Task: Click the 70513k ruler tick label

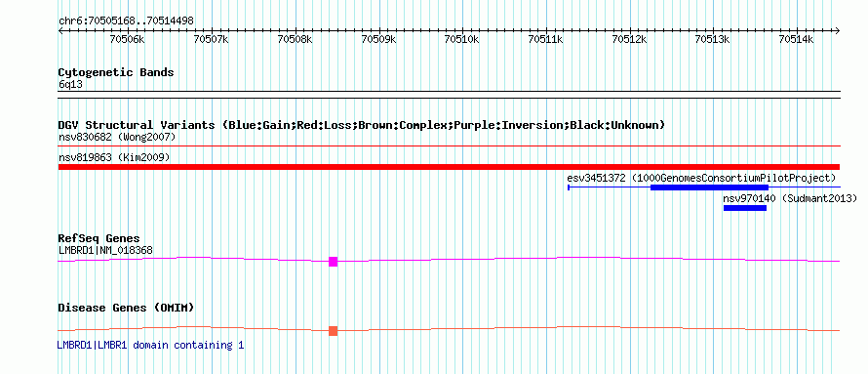Action: point(713,39)
